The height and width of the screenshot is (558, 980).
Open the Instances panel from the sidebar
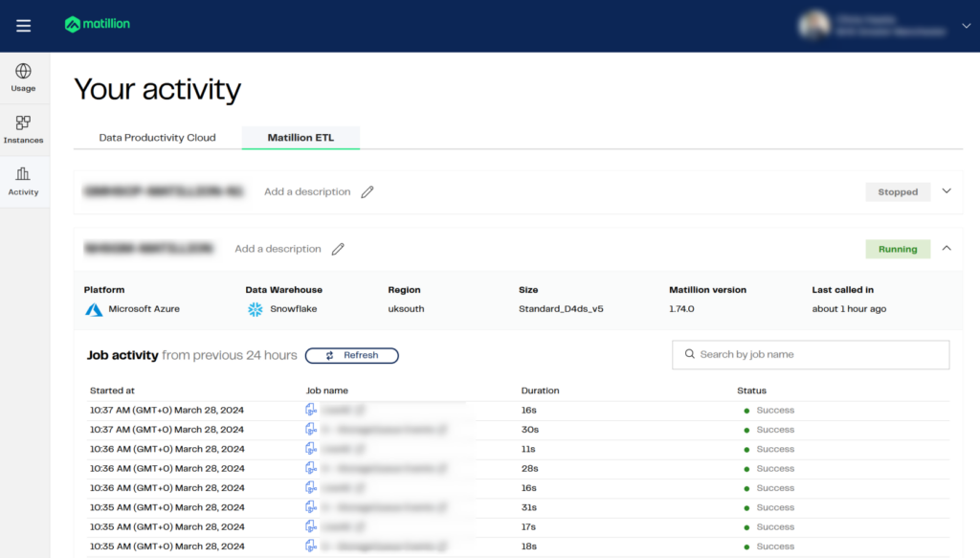coord(23,128)
